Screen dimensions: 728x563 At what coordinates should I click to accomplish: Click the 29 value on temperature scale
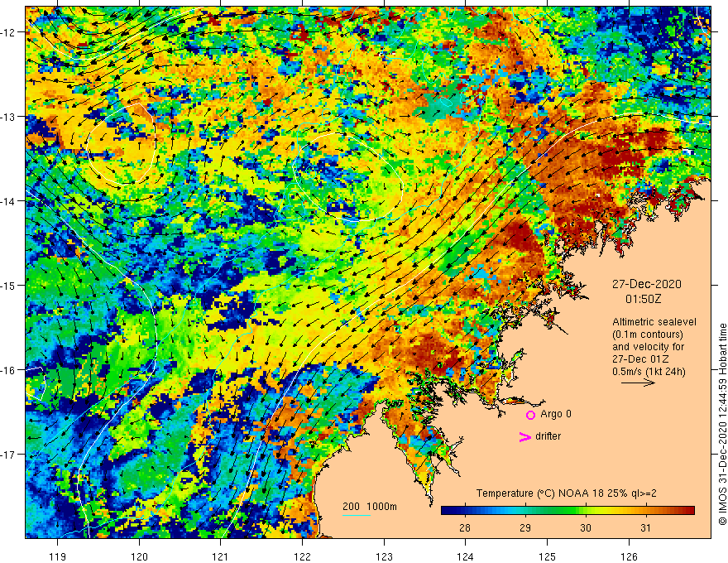pyautogui.click(x=525, y=527)
